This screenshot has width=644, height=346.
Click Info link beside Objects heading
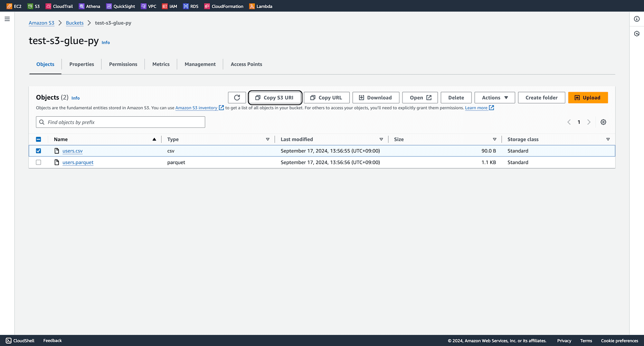coord(75,98)
